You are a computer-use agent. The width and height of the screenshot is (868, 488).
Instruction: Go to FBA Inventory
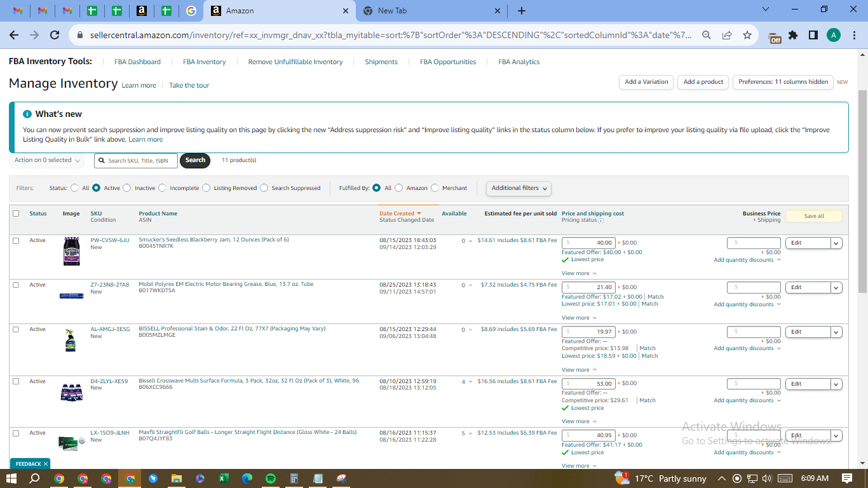click(205, 62)
